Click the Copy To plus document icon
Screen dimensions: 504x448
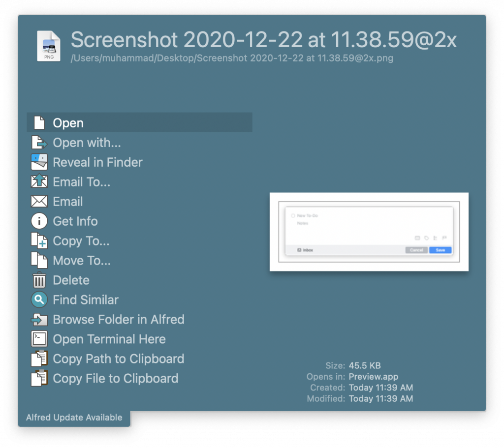pos(39,240)
